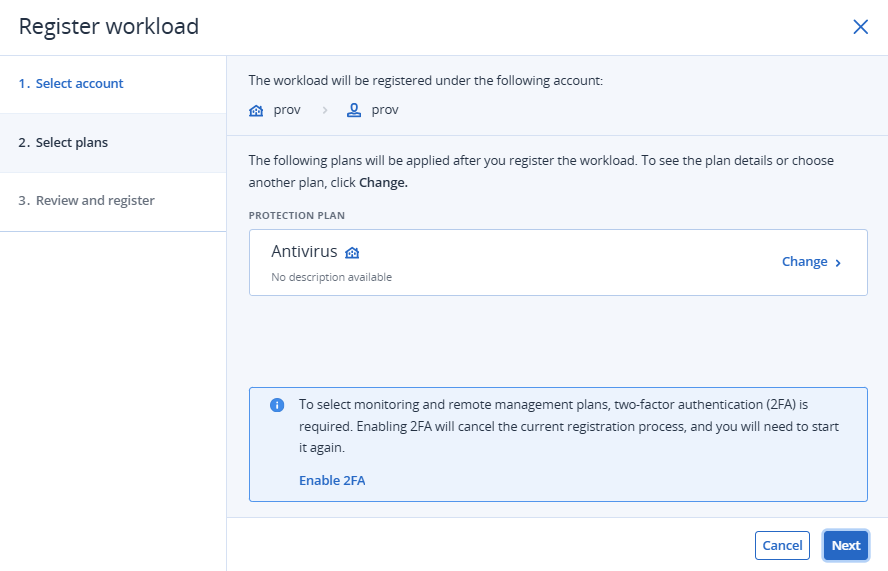Click the user-level prov account name
This screenshot has height=571, width=888.
click(385, 110)
